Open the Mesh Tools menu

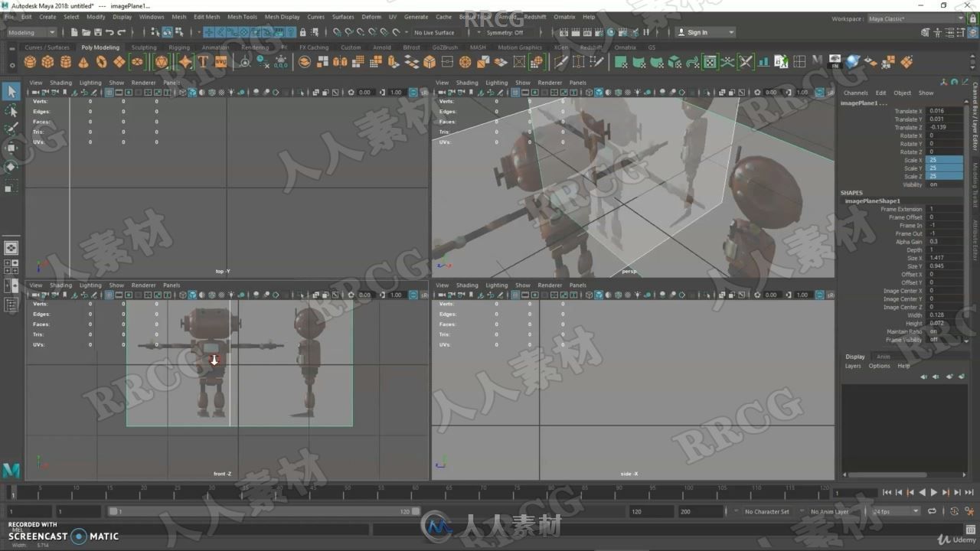coord(242,16)
